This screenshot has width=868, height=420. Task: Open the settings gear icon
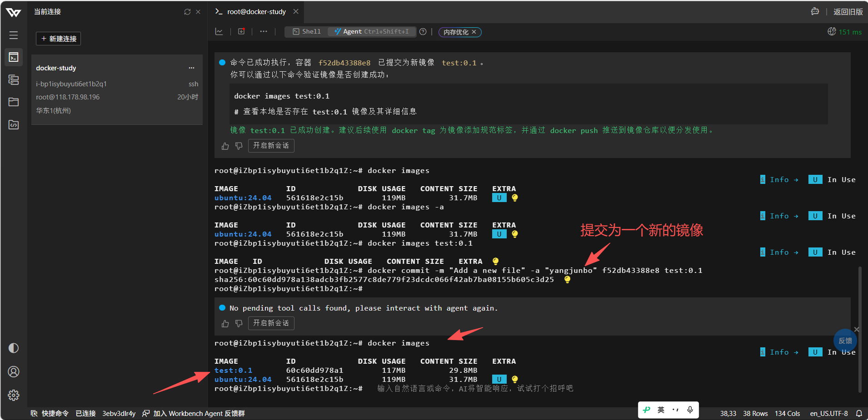point(14,395)
